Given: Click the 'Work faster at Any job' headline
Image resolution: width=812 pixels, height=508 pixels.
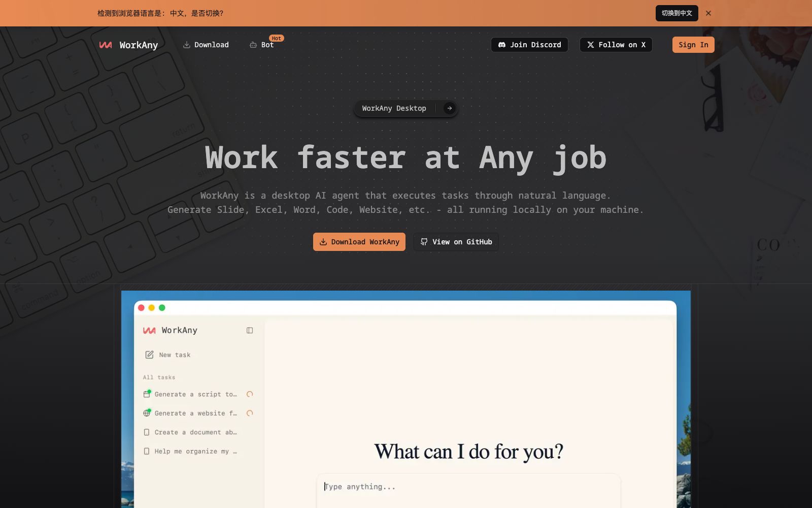Looking at the screenshot, I should click(x=406, y=157).
